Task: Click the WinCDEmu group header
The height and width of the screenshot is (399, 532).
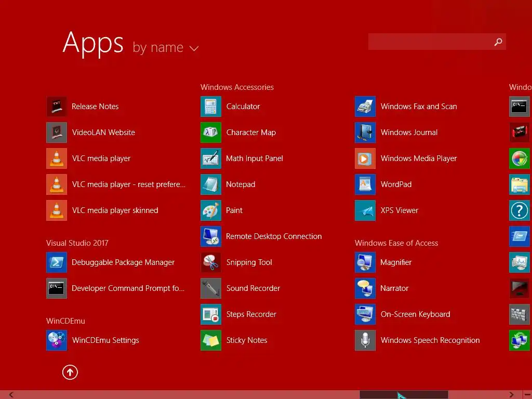Action: [x=65, y=321]
